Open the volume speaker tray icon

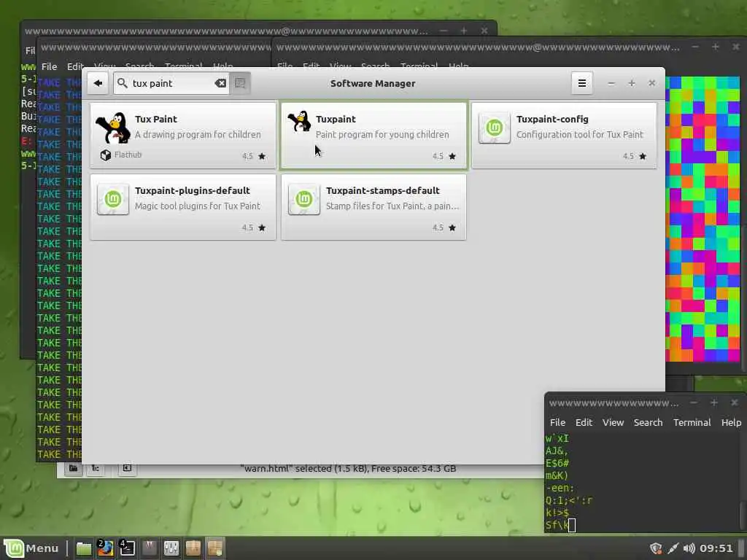689,548
